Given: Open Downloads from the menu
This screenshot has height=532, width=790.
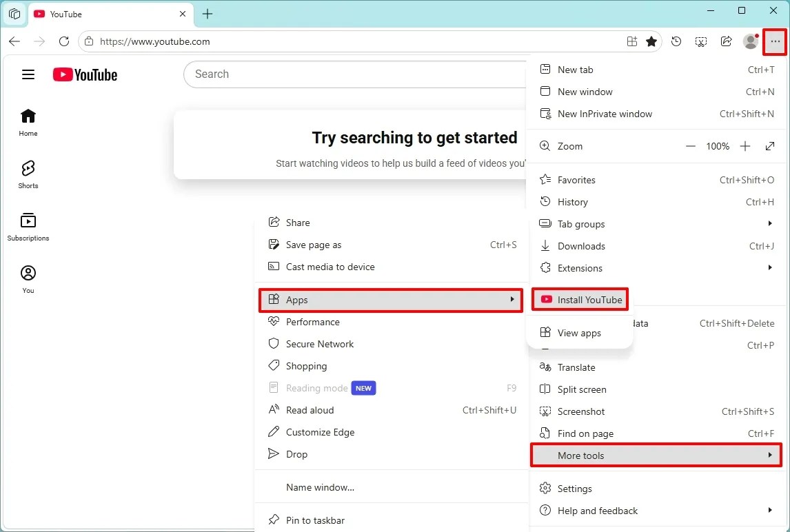Looking at the screenshot, I should [657, 246].
